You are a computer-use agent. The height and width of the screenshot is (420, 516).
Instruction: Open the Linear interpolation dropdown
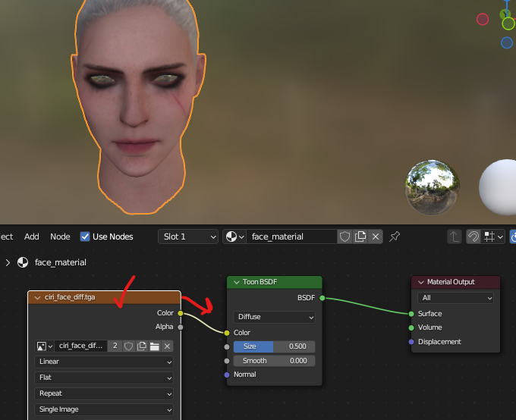point(104,362)
